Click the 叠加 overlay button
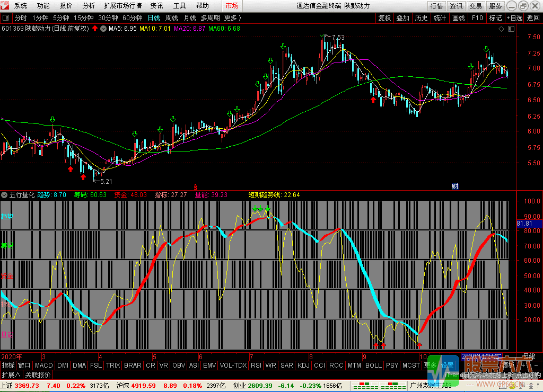 point(403,18)
